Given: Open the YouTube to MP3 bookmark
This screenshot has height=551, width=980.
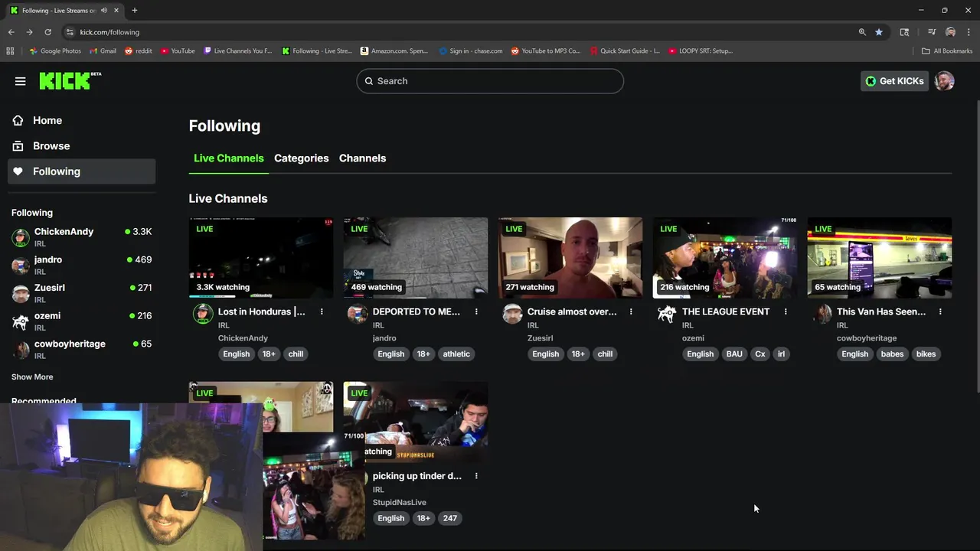Looking at the screenshot, I should coord(546,51).
